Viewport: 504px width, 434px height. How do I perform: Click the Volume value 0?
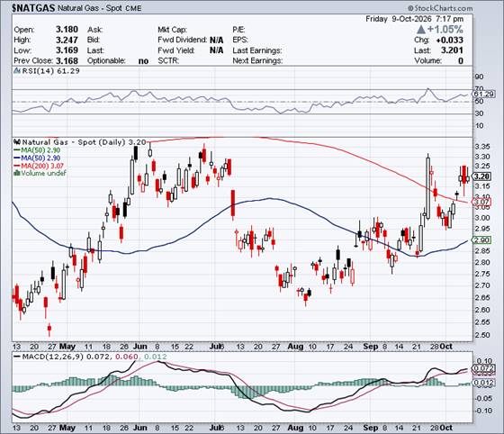[461, 60]
